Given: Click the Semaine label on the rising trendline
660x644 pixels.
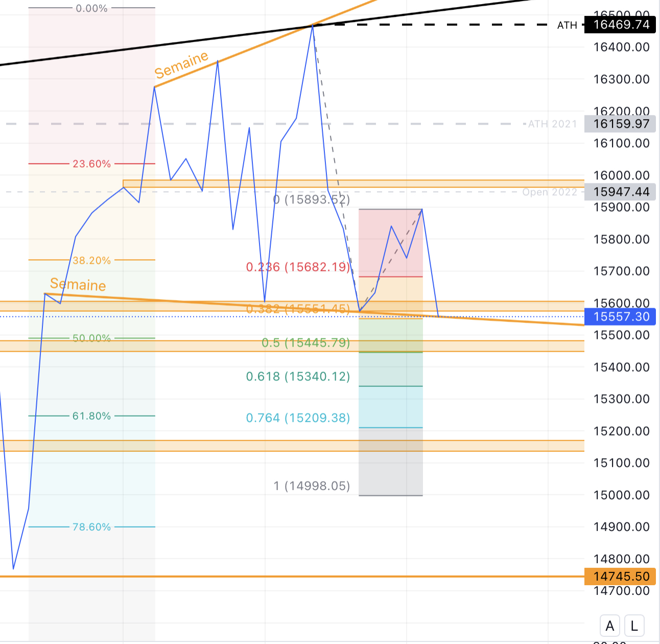Looking at the screenshot, I should (x=181, y=65).
